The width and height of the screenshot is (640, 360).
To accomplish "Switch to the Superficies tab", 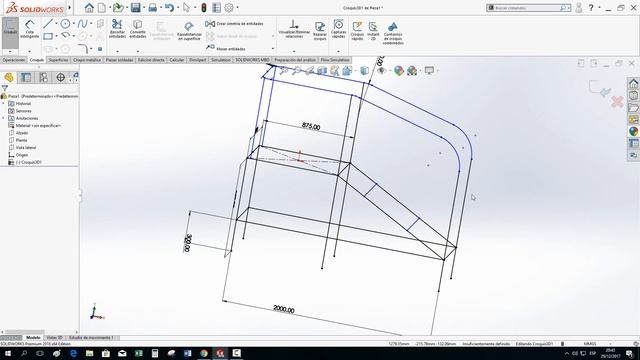I will coord(58,60).
